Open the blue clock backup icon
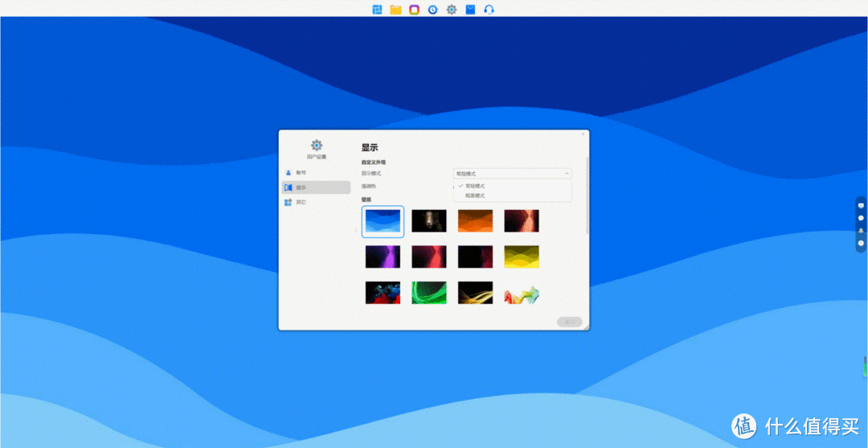Screen dimensions: 868x448 click(432, 10)
